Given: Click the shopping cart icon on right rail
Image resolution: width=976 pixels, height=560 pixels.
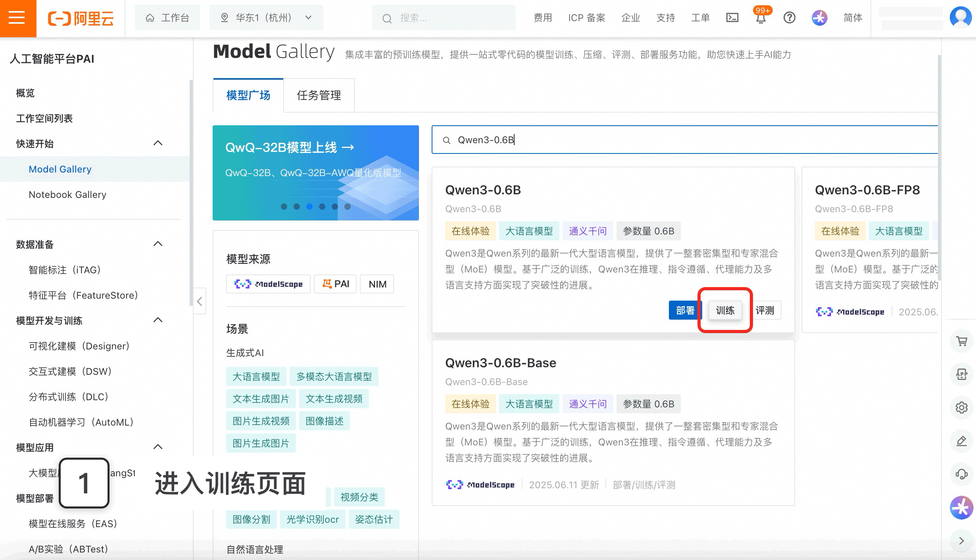Looking at the screenshot, I should click(x=961, y=341).
